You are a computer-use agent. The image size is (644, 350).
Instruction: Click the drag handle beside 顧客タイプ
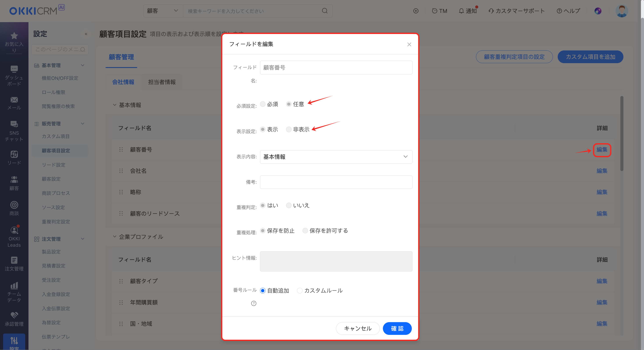121,281
